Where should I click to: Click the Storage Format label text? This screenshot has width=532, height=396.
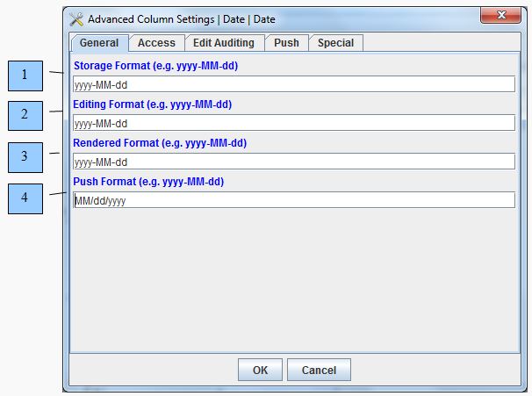(155, 66)
